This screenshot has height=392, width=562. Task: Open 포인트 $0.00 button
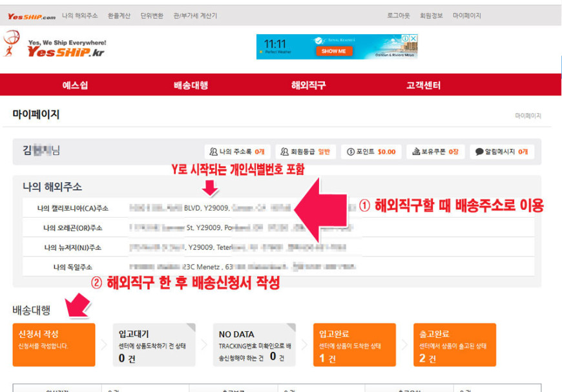tap(371, 152)
